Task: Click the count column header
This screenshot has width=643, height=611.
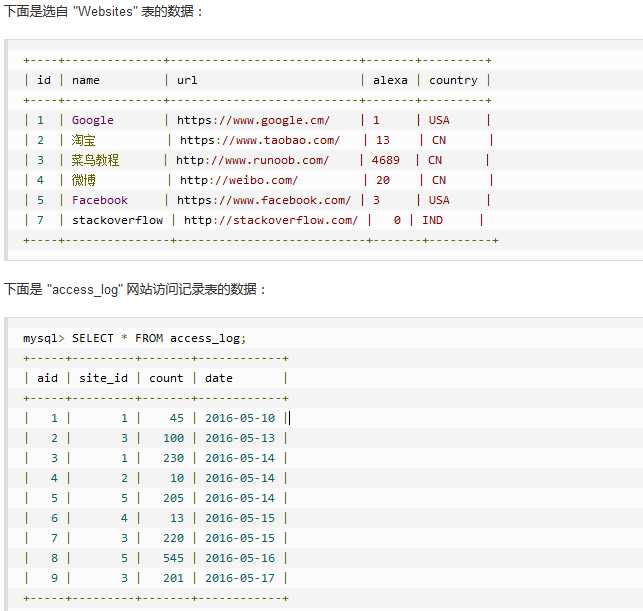Action: click(x=166, y=378)
